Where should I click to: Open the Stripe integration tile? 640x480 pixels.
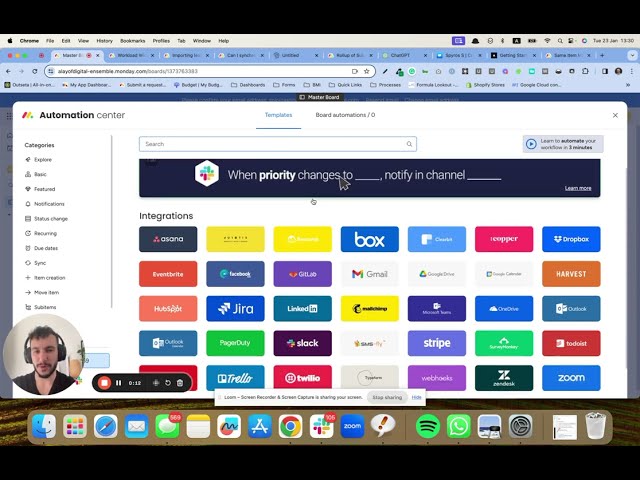click(x=437, y=343)
